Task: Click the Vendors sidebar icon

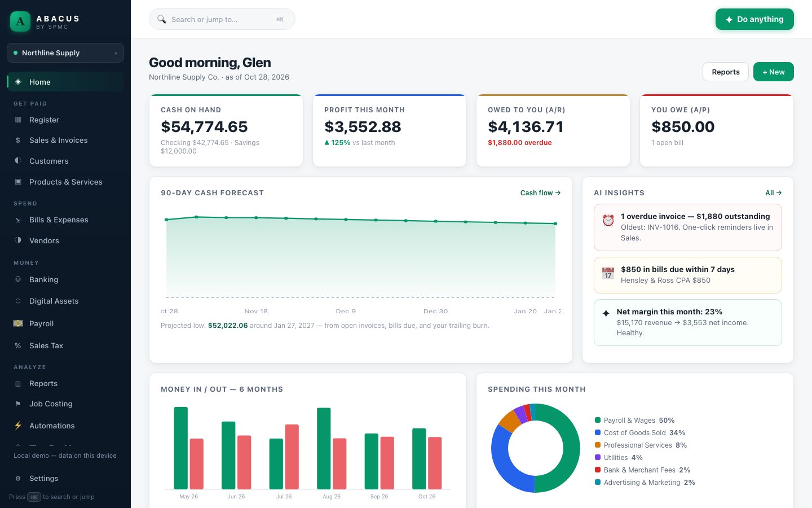Action: click(x=18, y=240)
